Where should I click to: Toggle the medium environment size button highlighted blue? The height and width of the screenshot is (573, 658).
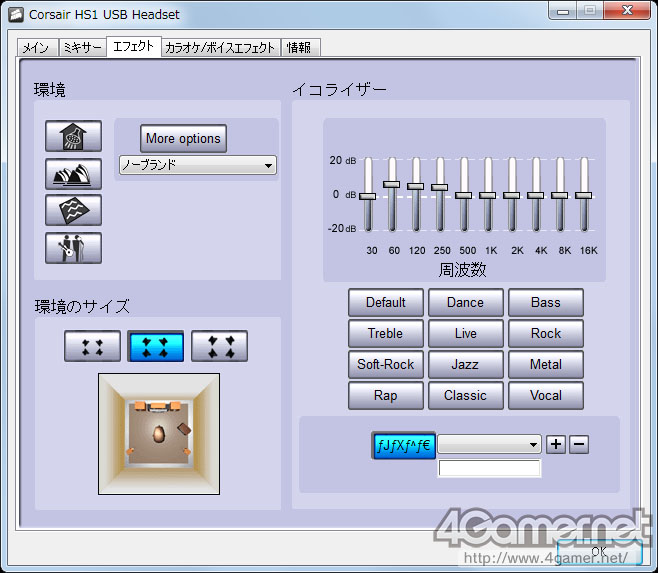[x=156, y=346]
